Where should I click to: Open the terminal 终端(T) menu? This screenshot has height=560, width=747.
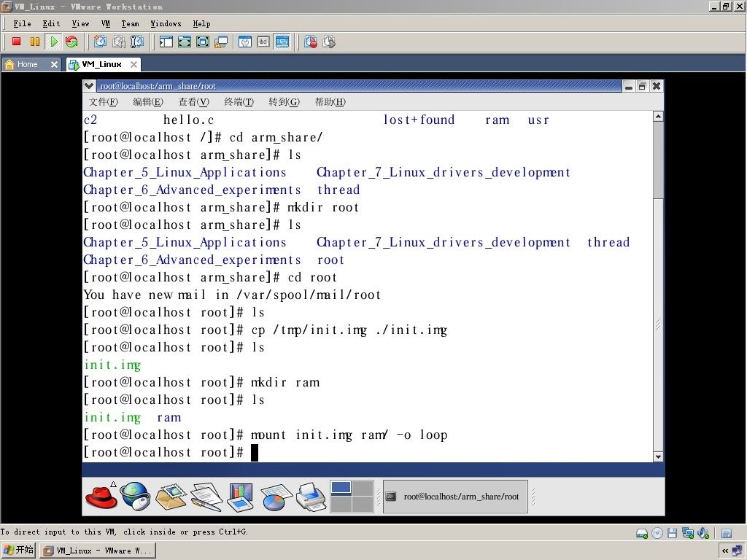(x=239, y=101)
